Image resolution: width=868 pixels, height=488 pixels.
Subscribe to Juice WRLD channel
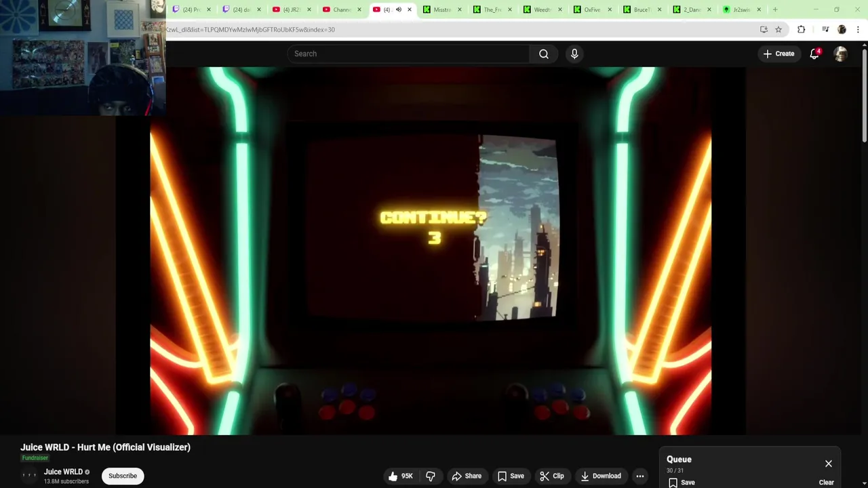123,476
